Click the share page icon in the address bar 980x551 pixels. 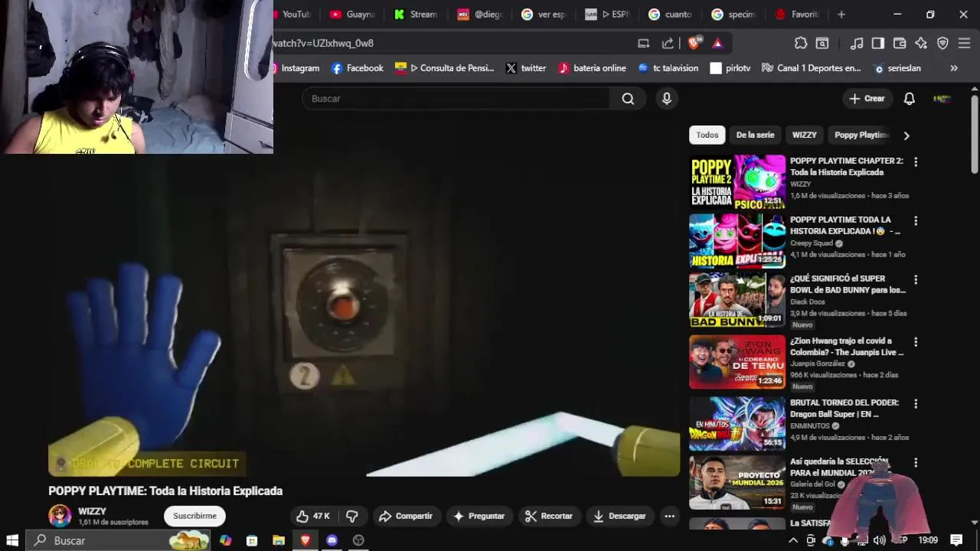(x=668, y=44)
